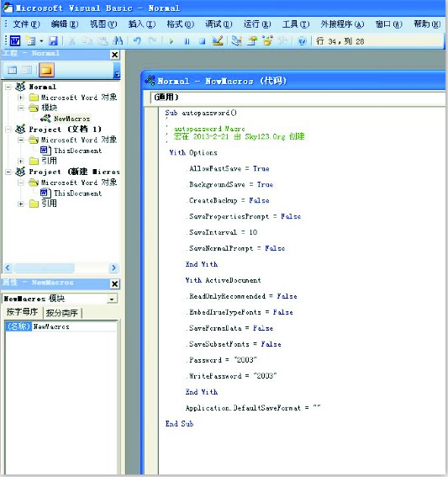This screenshot has width=448, height=477.
Task: Click the Sub autopassword() line
Action: click(201, 113)
